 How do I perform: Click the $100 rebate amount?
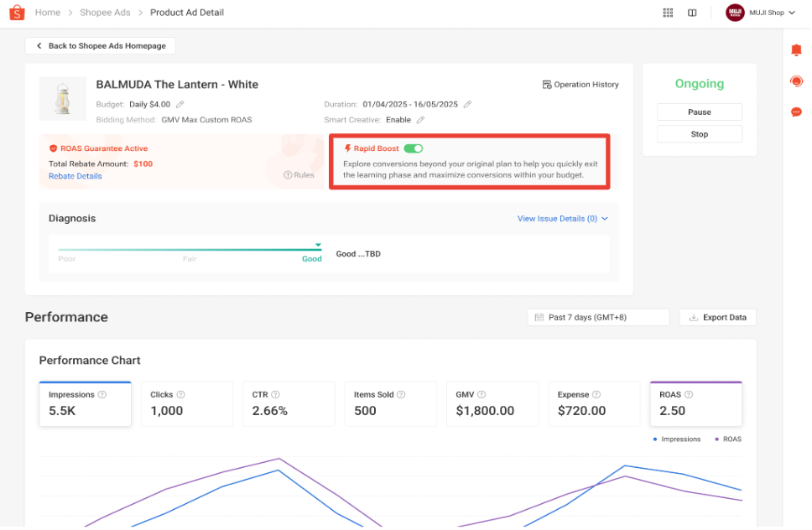[x=143, y=164]
